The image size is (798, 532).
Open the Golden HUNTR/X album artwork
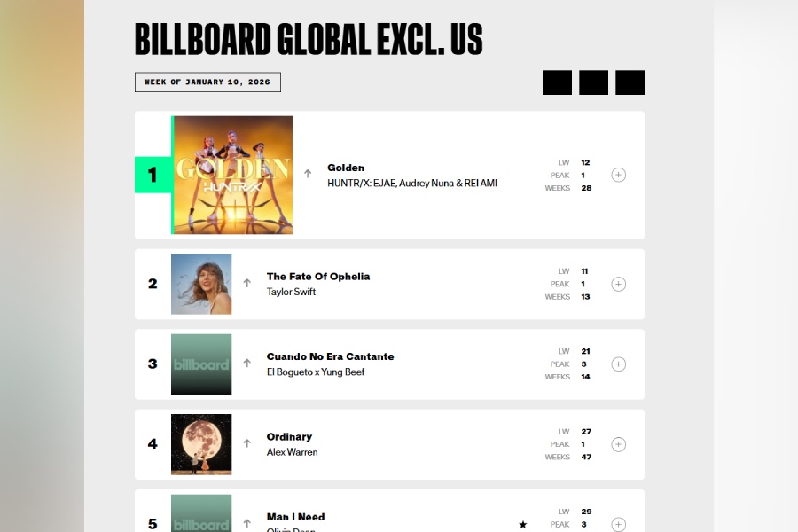233,175
